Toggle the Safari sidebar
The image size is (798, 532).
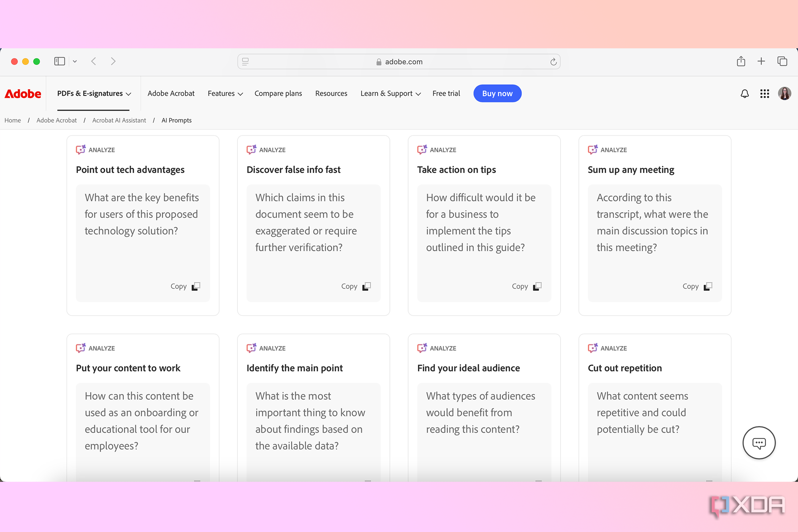[x=60, y=61]
